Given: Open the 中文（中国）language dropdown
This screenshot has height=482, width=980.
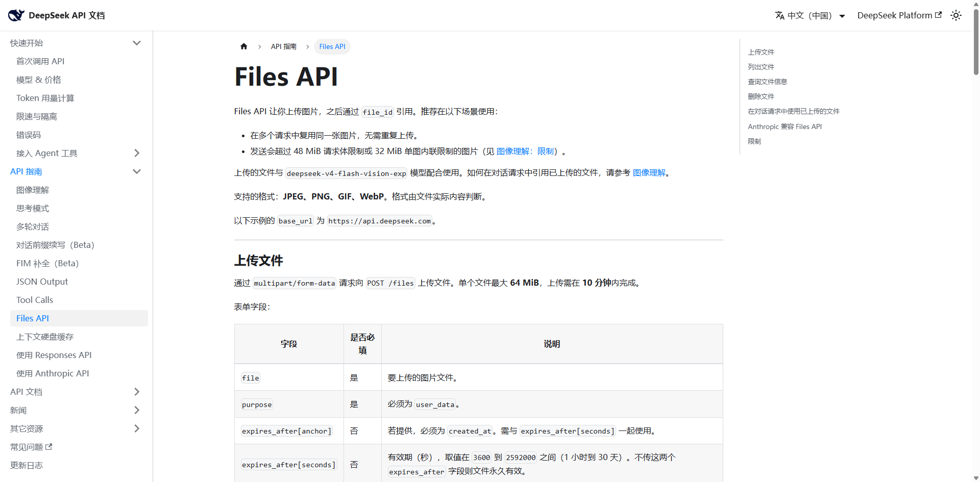Looking at the screenshot, I should (x=810, y=15).
